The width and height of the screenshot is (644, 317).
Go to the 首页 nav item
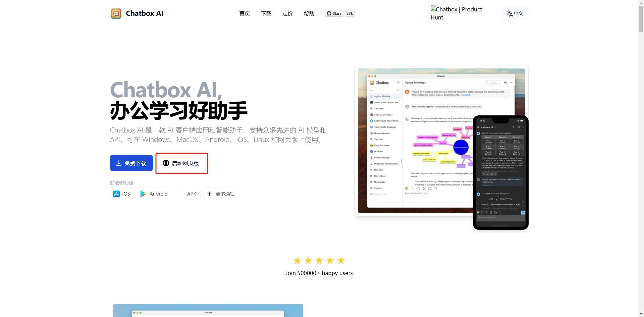click(245, 13)
